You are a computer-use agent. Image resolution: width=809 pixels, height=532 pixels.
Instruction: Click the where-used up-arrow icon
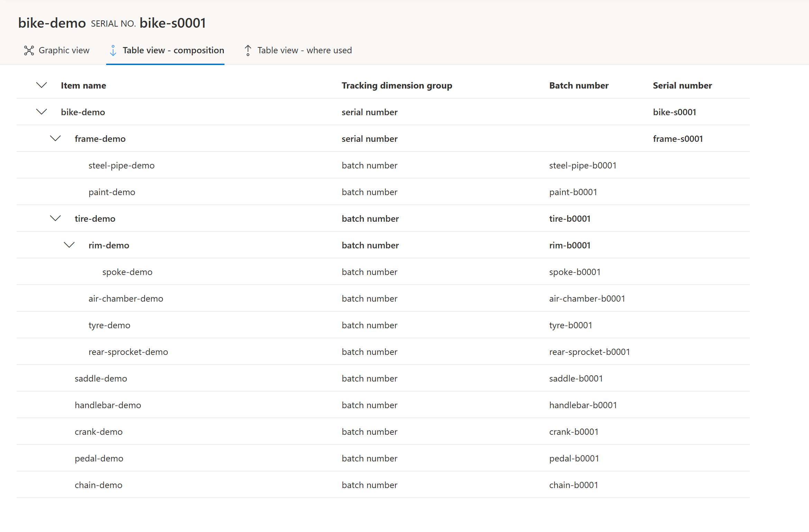pyautogui.click(x=248, y=51)
